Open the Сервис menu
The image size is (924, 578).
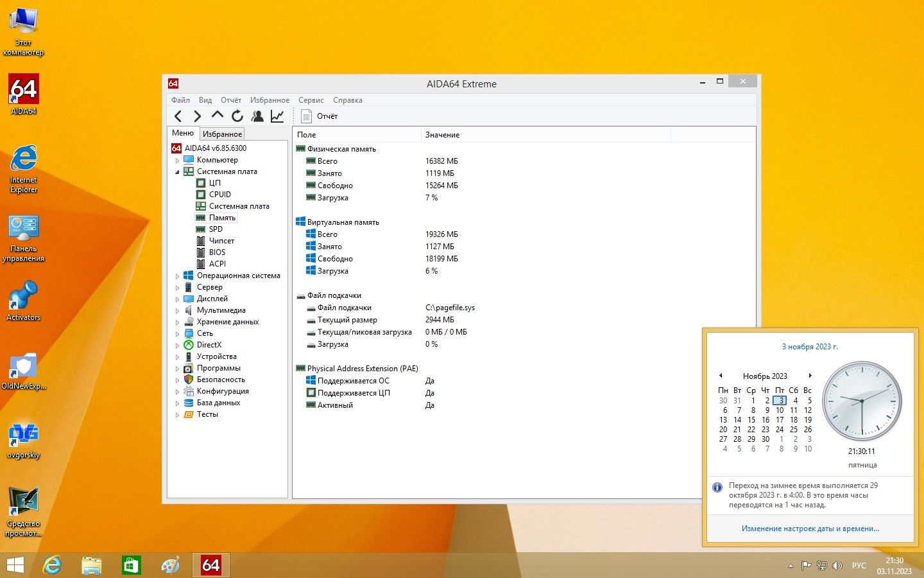(311, 100)
